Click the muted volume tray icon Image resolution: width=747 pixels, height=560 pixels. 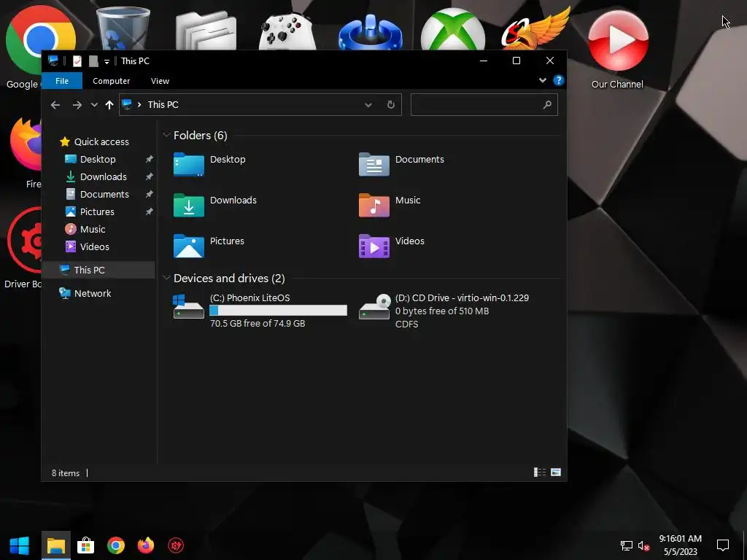(x=643, y=545)
